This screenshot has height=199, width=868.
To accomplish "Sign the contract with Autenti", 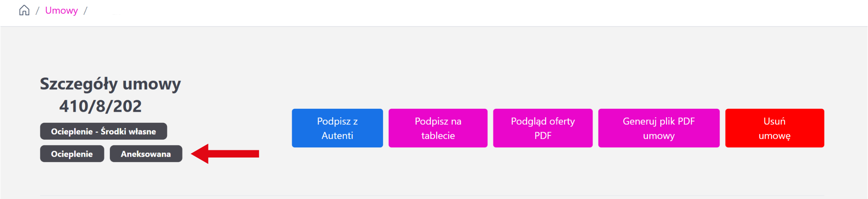I will (x=337, y=128).
